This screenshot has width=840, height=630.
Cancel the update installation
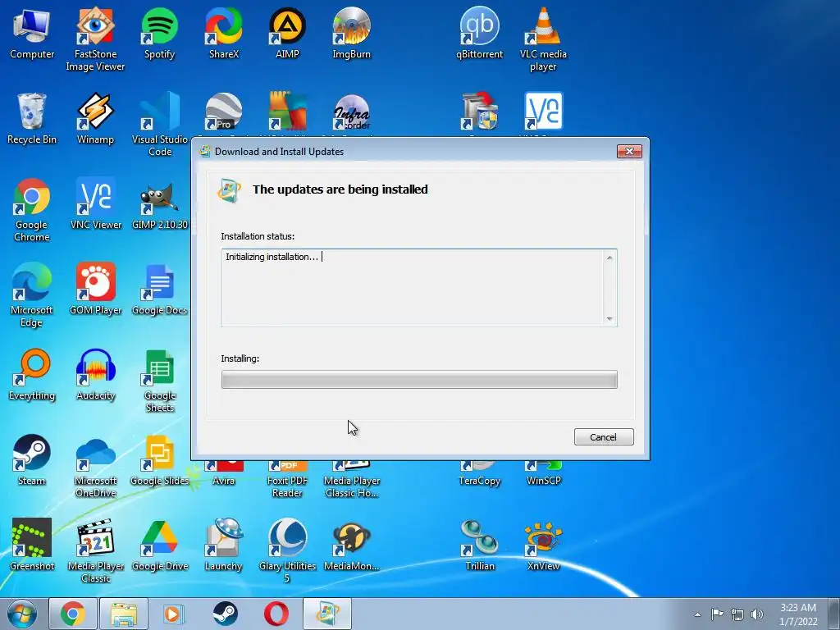pos(604,437)
